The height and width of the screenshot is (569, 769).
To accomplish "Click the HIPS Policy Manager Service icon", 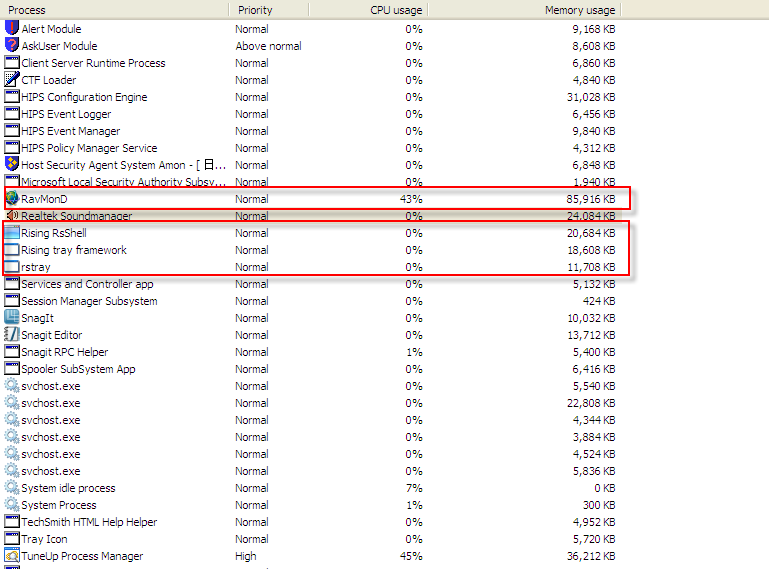I will 12,147.
